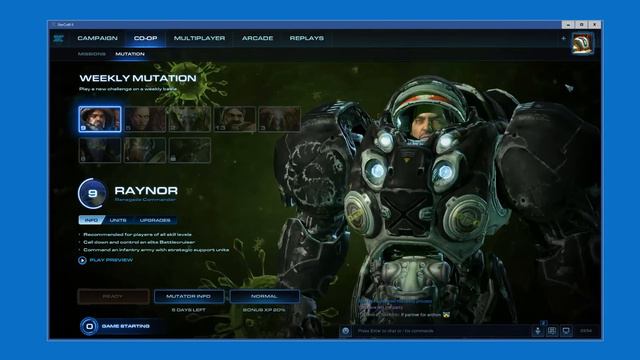Switch to the commander Units tab

pos(118,220)
